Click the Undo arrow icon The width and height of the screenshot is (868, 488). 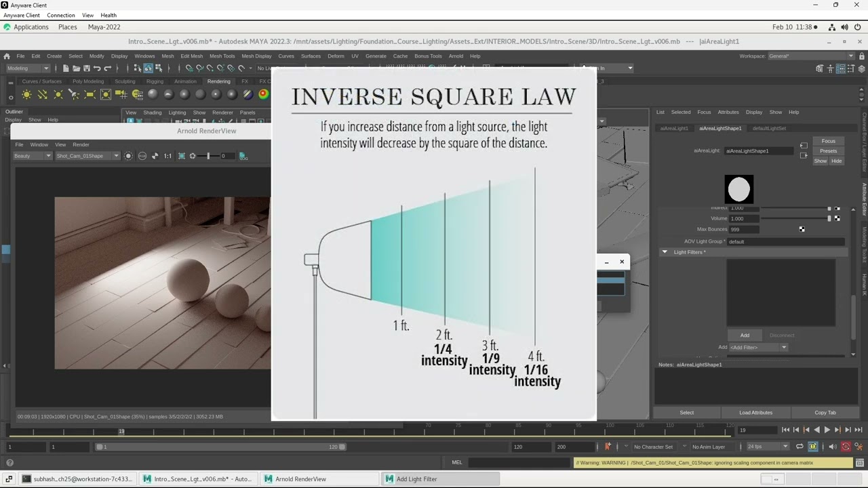pos(97,68)
